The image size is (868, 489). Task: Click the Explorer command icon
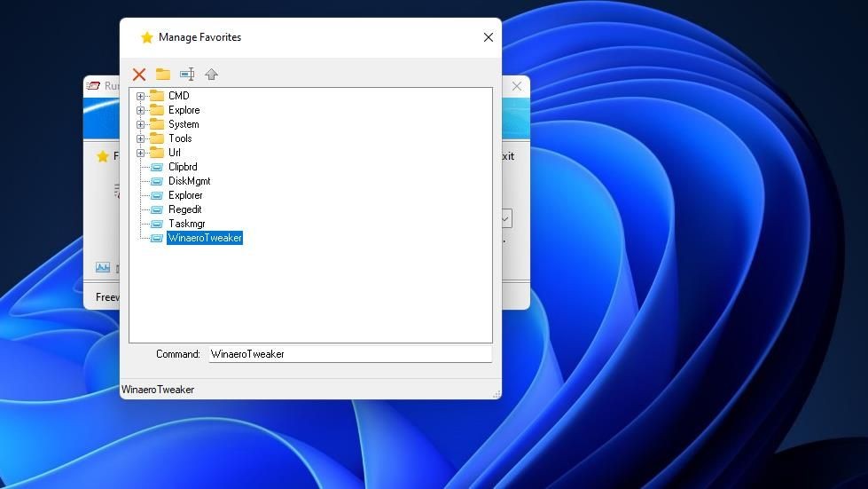click(157, 195)
